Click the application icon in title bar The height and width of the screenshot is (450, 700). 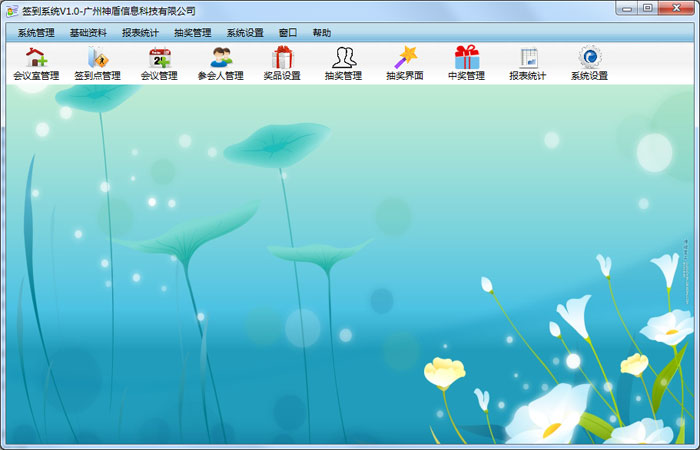point(11,10)
